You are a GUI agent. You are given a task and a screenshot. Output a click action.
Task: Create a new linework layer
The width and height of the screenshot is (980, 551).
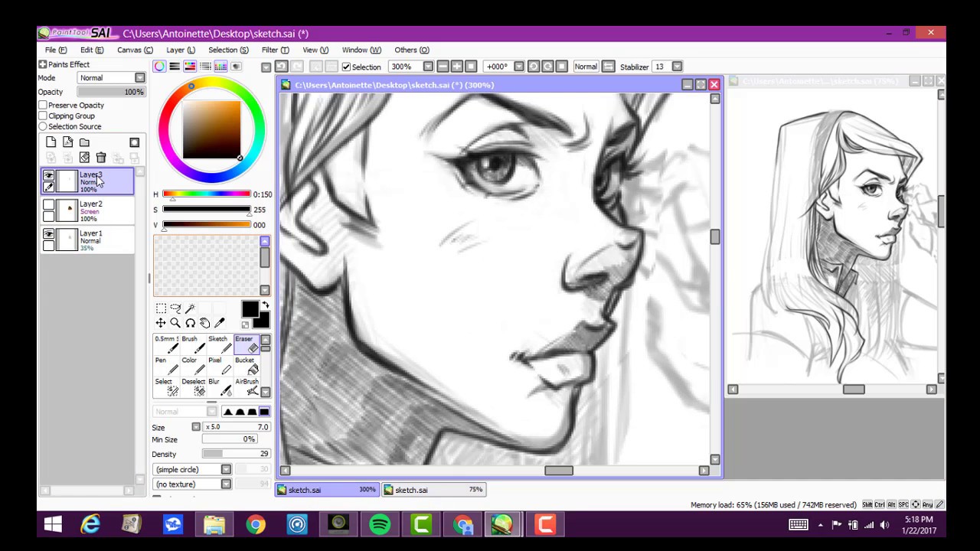[x=67, y=142]
